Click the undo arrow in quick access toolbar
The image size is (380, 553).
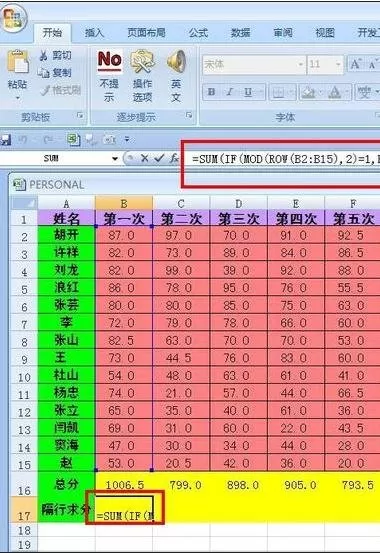(23, 140)
